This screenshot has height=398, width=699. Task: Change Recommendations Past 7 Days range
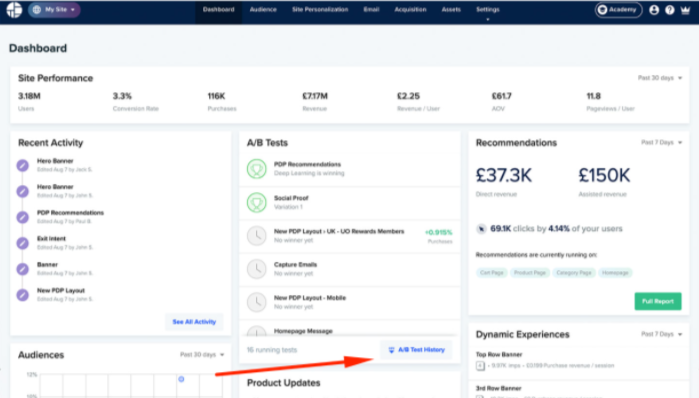[662, 143]
